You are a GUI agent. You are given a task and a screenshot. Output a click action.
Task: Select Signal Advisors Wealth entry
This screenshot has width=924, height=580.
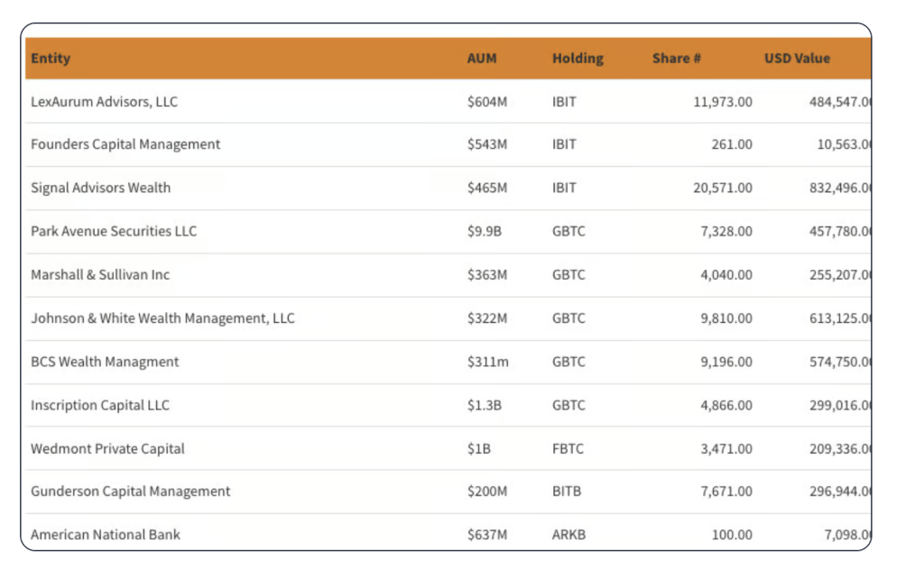(100, 188)
